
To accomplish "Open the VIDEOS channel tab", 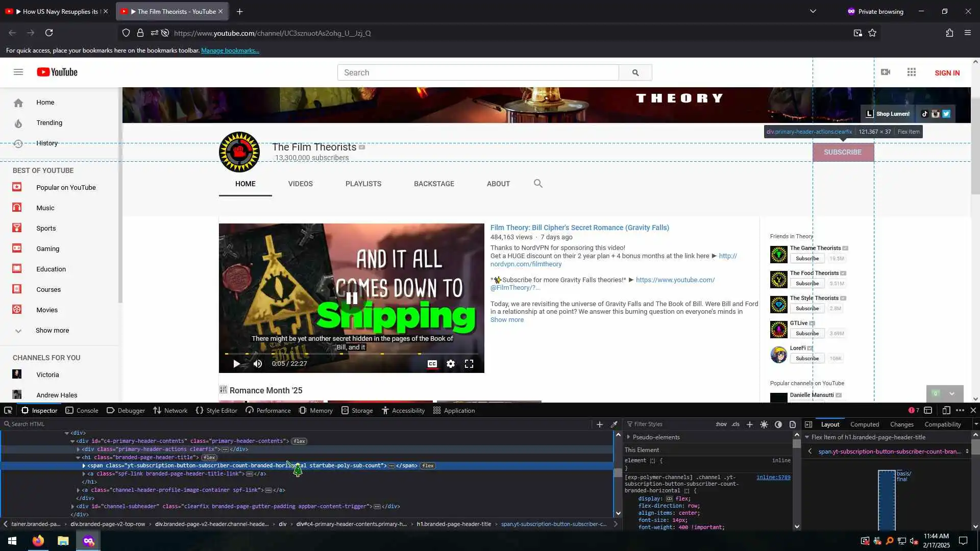I will click(x=300, y=184).
